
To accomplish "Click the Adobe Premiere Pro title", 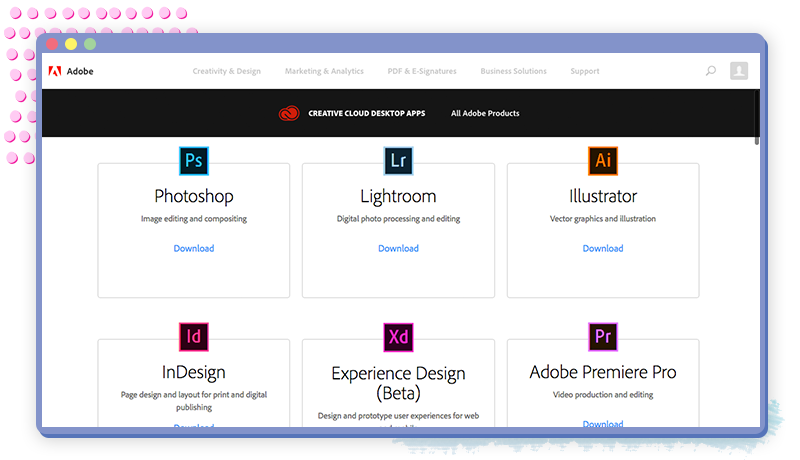I will tap(603, 372).
